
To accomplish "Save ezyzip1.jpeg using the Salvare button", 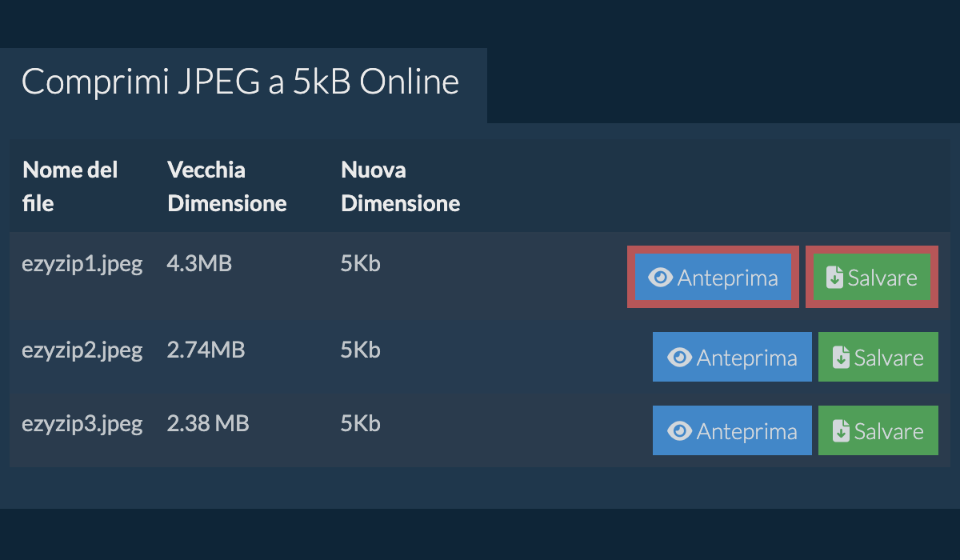I will pos(871,277).
